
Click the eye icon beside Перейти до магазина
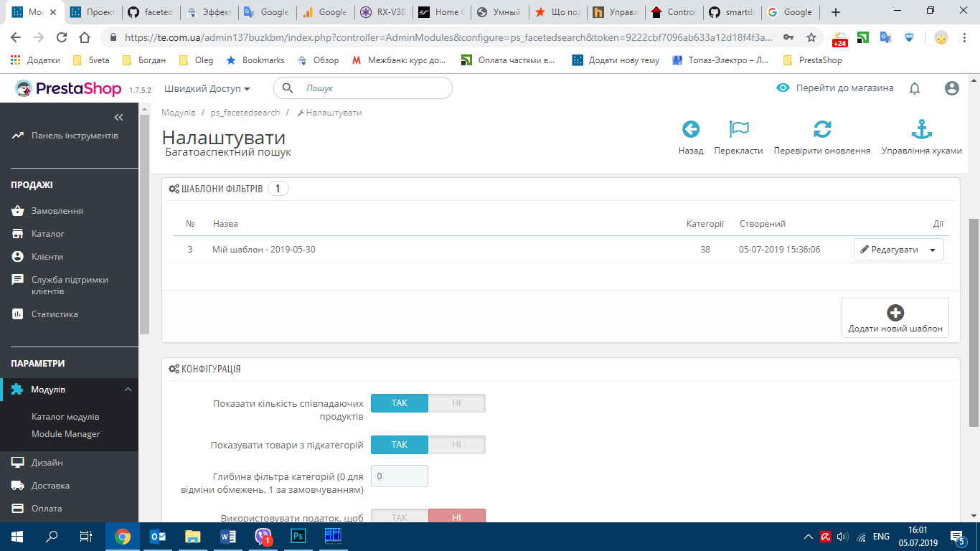[x=783, y=88]
